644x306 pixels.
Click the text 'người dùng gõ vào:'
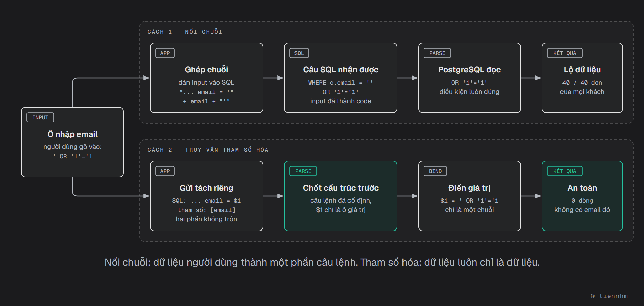(x=72, y=147)
